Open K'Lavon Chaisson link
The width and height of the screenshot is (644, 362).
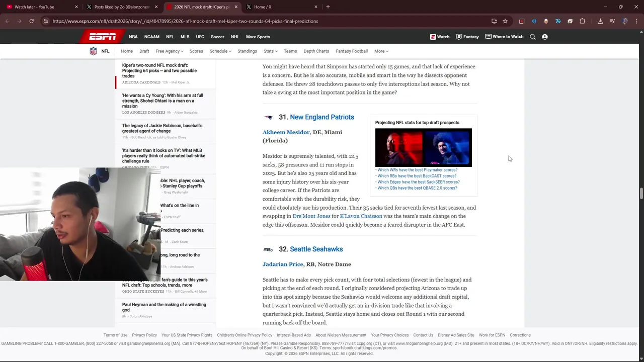click(x=361, y=216)
